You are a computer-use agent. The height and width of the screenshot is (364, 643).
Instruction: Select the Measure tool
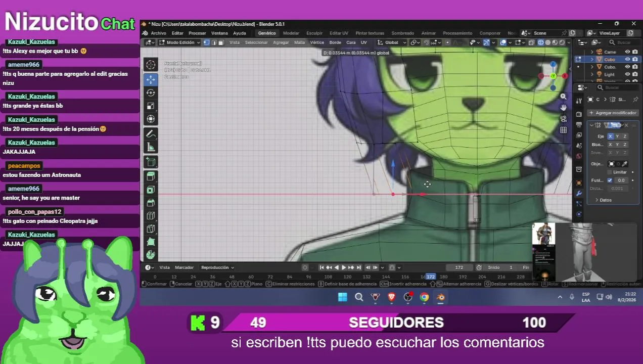[150, 147]
